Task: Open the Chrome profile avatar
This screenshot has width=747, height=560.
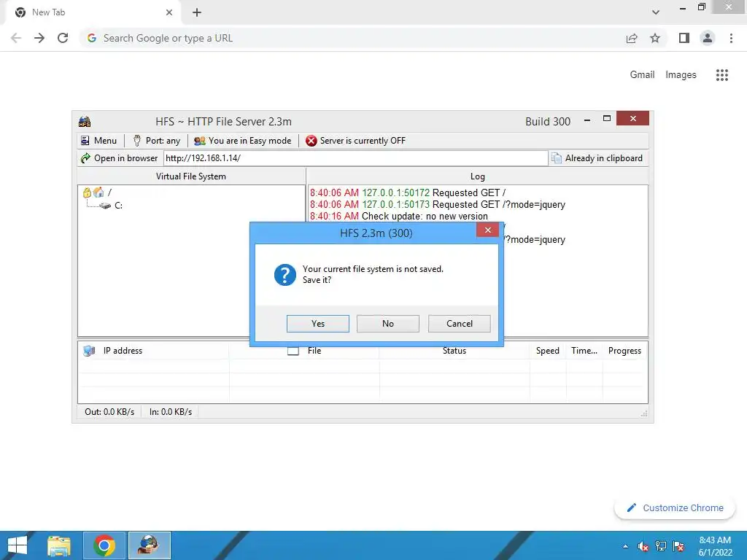Action: click(708, 38)
